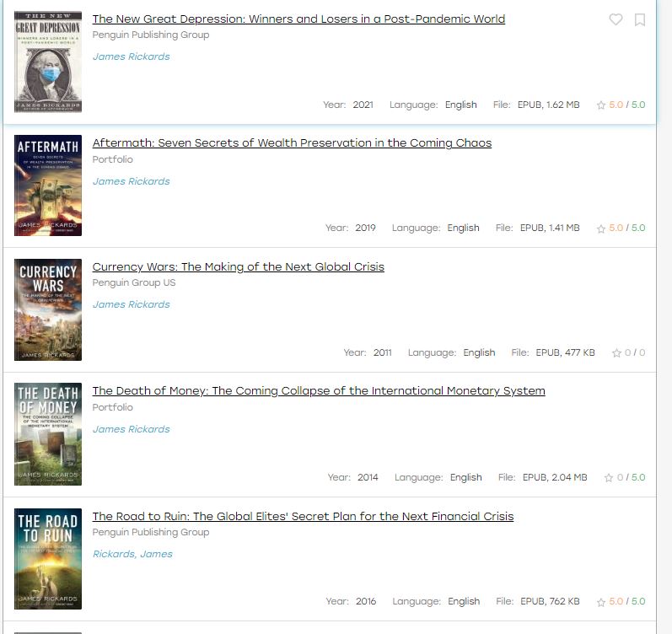
Task: Click the year value '2016'
Action: (366, 601)
